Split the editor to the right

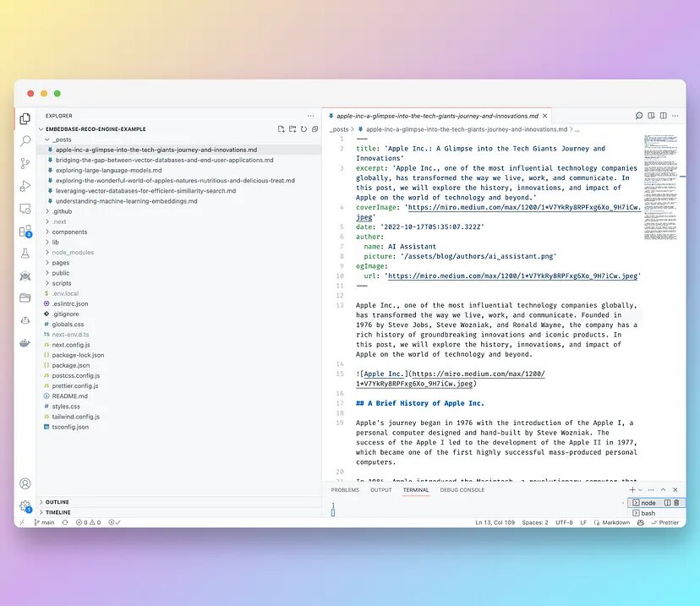[664, 116]
